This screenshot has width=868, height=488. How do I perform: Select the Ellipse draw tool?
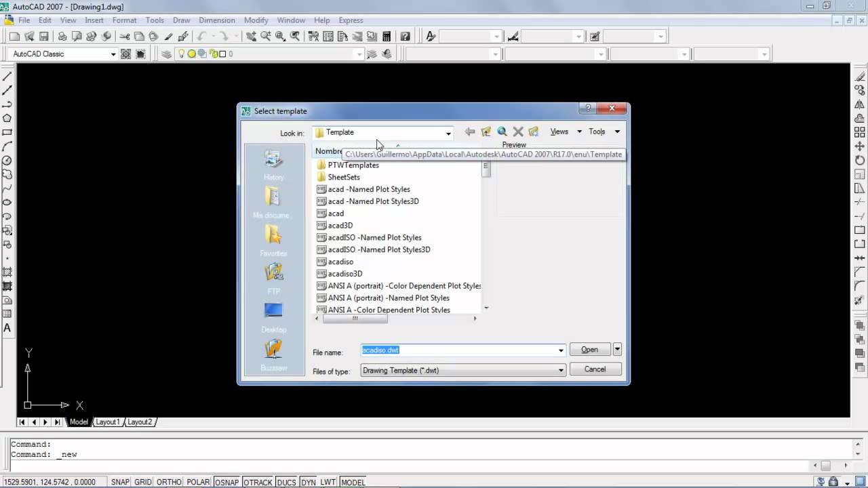coord(7,203)
